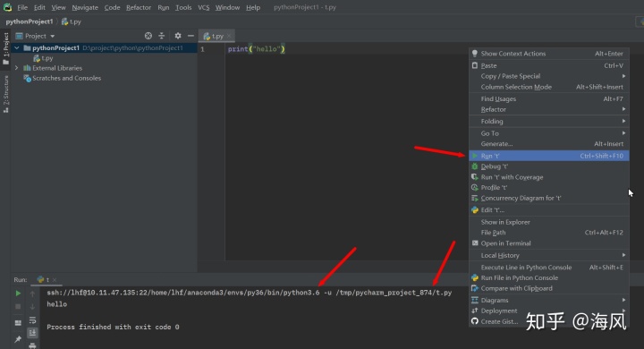644x349 pixels.
Task: Click the PyCharm logo icon in title bar
Action: tap(7, 7)
